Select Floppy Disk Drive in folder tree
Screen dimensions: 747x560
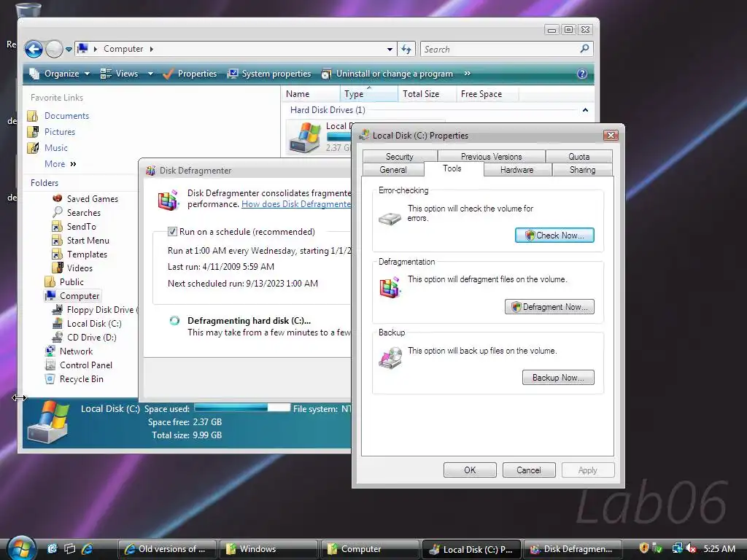(x=101, y=309)
